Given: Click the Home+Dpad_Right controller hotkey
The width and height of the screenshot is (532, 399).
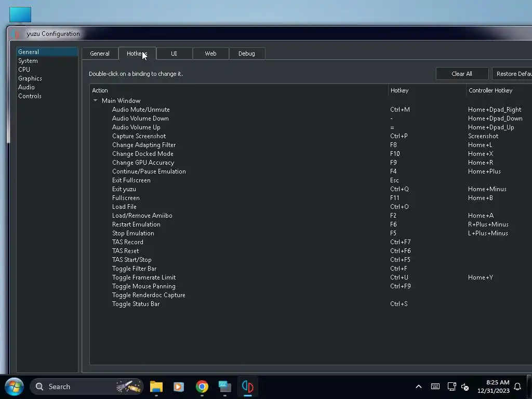Looking at the screenshot, I should point(495,109).
